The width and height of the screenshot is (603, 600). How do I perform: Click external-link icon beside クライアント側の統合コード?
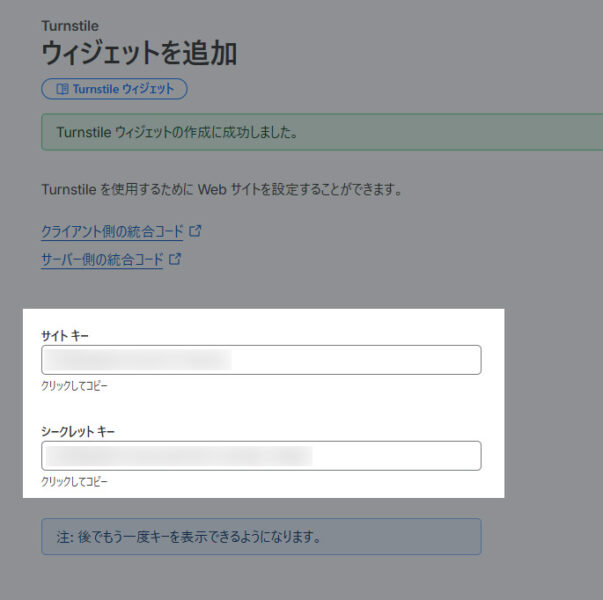[x=196, y=230]
